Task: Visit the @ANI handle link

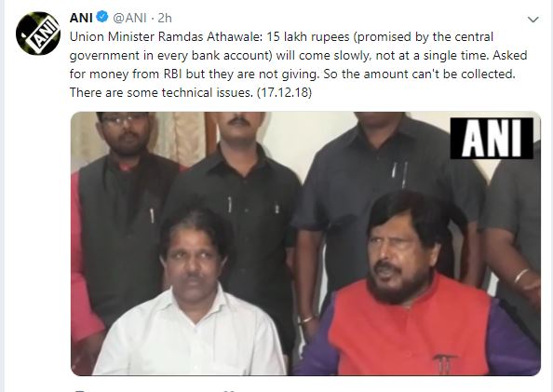Action: [x=129, y=18]
